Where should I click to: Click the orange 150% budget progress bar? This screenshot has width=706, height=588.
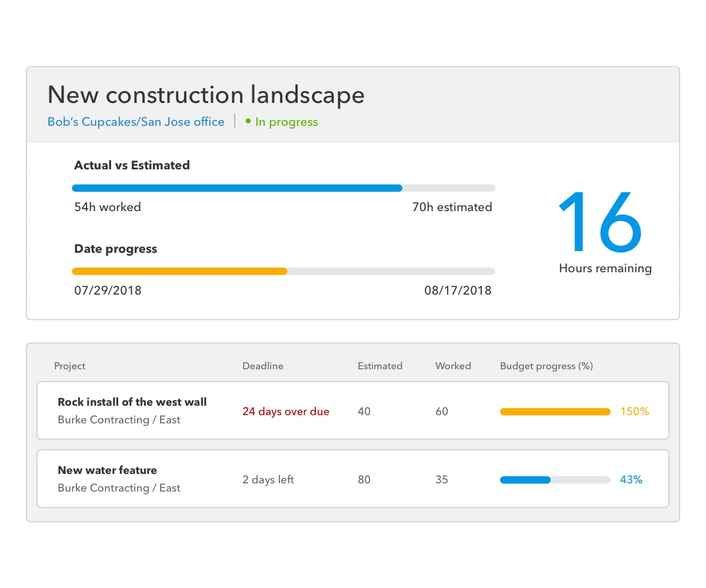tap(555, 412)
